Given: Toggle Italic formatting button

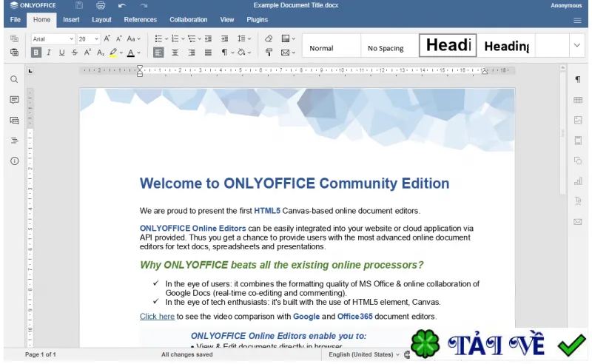Looking at the screenshot, I should pyautogui.click(x=49, y=52).
